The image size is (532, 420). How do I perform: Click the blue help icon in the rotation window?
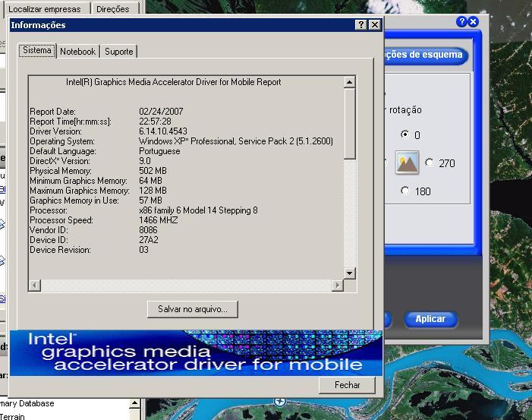(x=461, y=22)
